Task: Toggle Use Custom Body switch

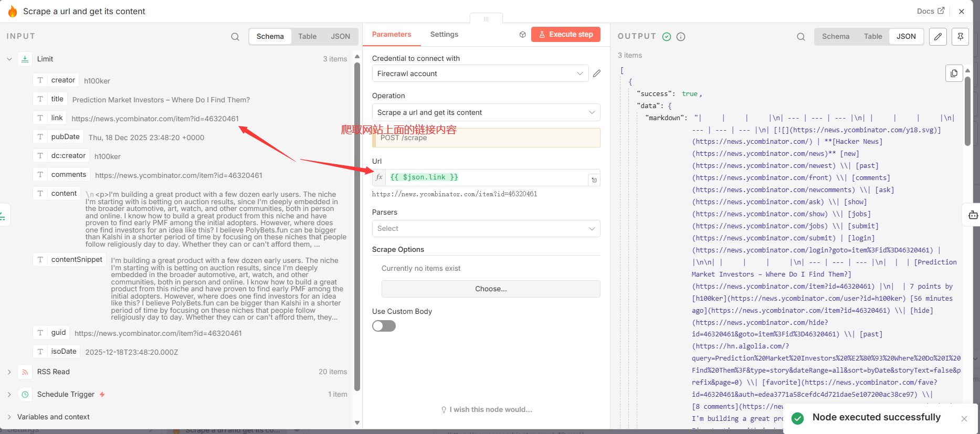Action: click(384, 326)
